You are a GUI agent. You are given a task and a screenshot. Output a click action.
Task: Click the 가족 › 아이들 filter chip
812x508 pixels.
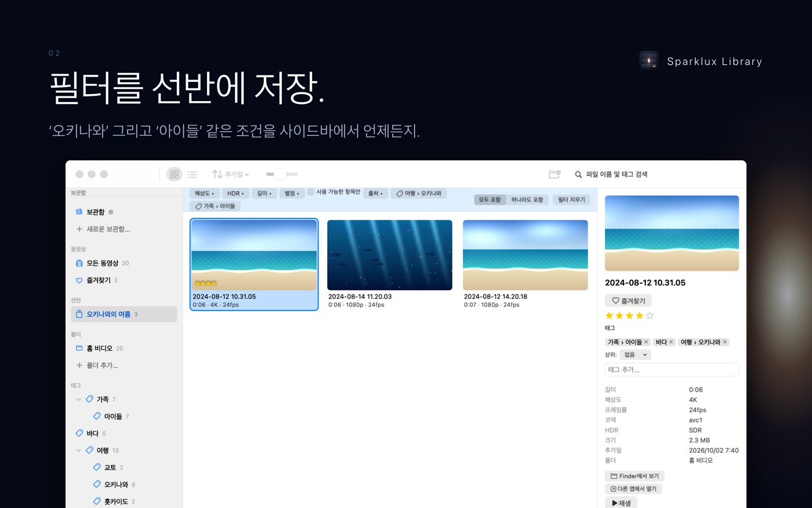click(215, 206)
